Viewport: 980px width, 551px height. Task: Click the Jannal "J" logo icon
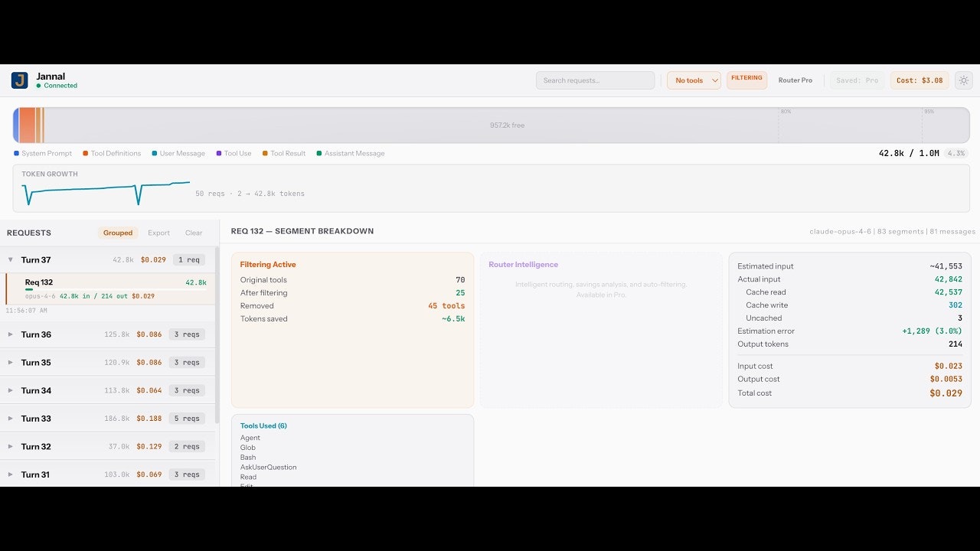tap(19, 80)
